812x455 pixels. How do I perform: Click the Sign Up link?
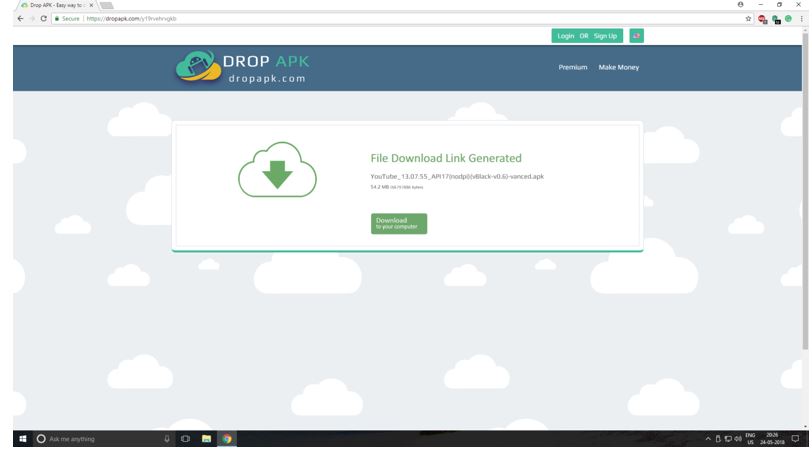605,36
